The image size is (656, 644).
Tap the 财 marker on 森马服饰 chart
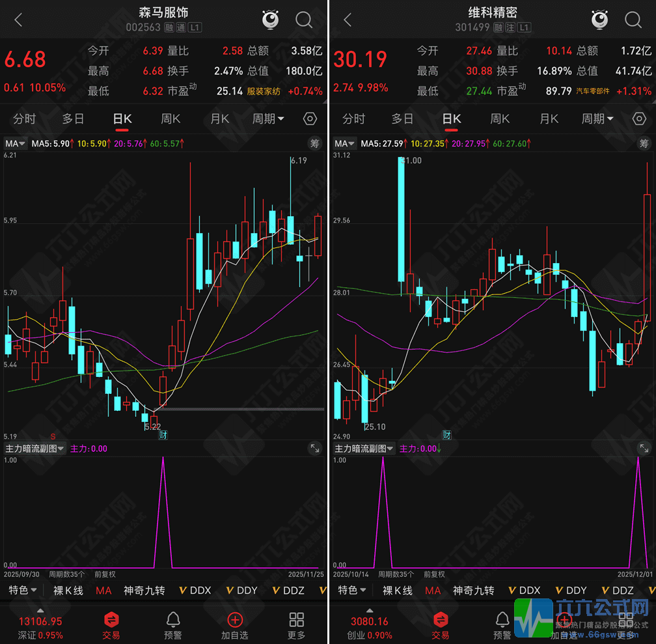tap(163, 435)
